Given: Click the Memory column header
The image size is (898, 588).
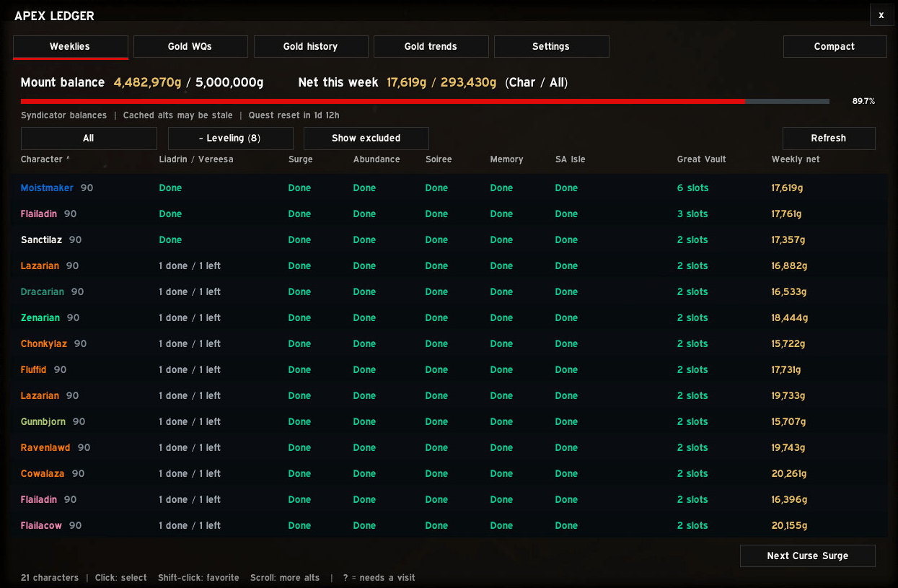Looking at the screenshot, I should coord(507,159).
